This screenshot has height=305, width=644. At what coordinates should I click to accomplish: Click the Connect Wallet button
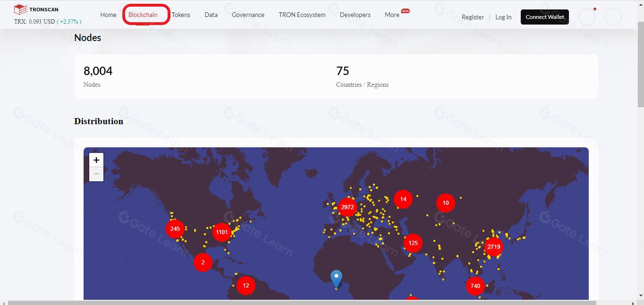545,17
